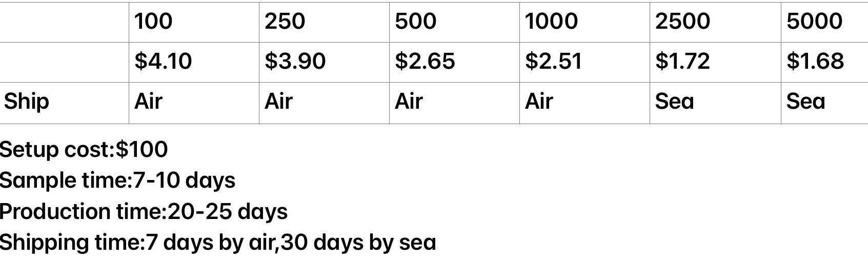This screenshot has width=868, height=259.
Task: Click the Air cell under 1000
Action: [x=584, y=103]
